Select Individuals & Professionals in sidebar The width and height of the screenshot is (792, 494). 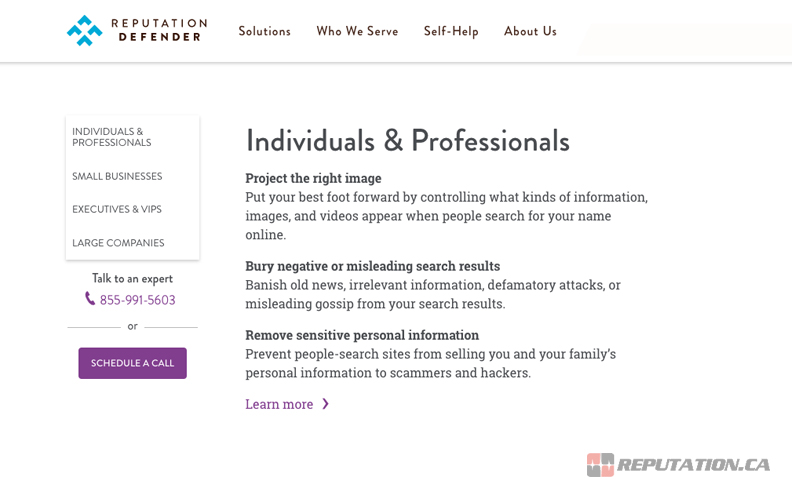coord(112,137)
